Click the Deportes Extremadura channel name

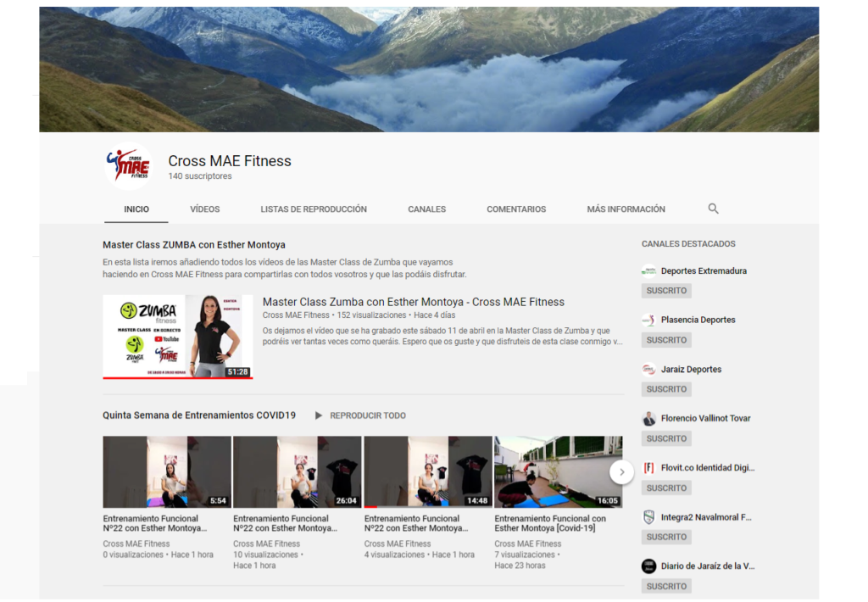tap(704, 270)
